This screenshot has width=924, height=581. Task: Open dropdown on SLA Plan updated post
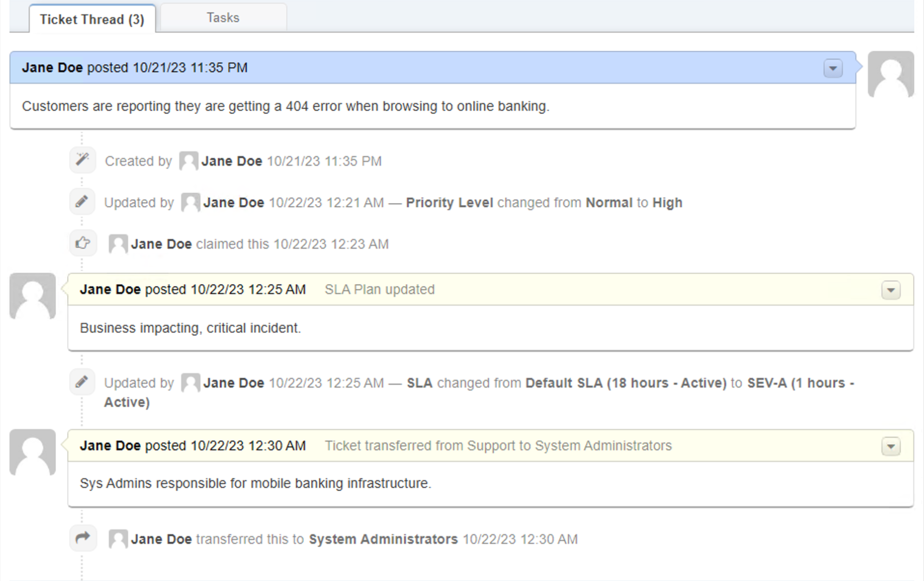890,290
